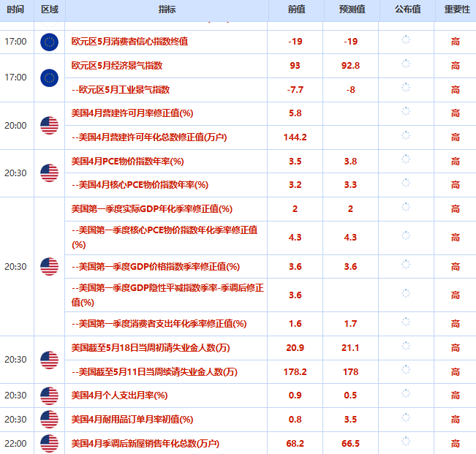Click previous value 5.8 cell
Viewport: 476px width, 454px height.
295,113
